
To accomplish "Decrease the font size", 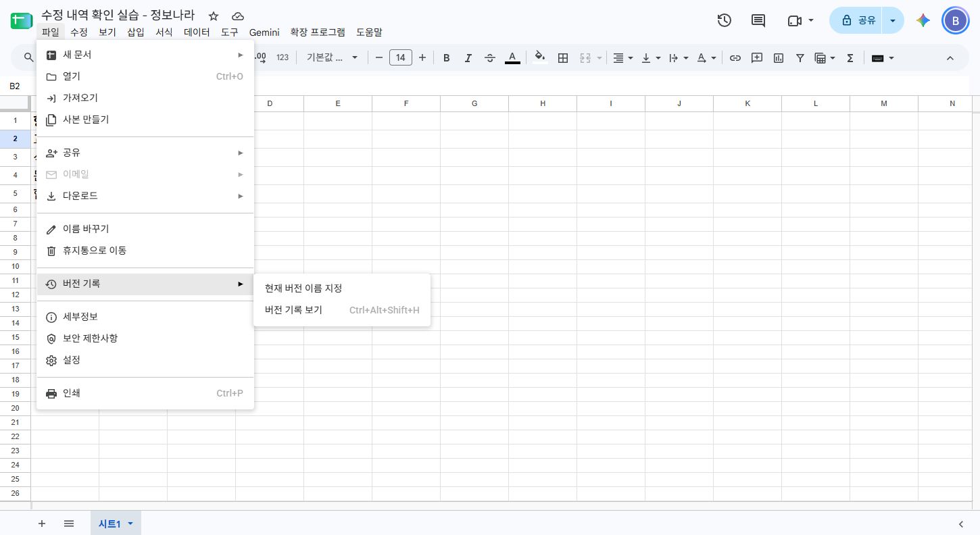I will (379, 58).
